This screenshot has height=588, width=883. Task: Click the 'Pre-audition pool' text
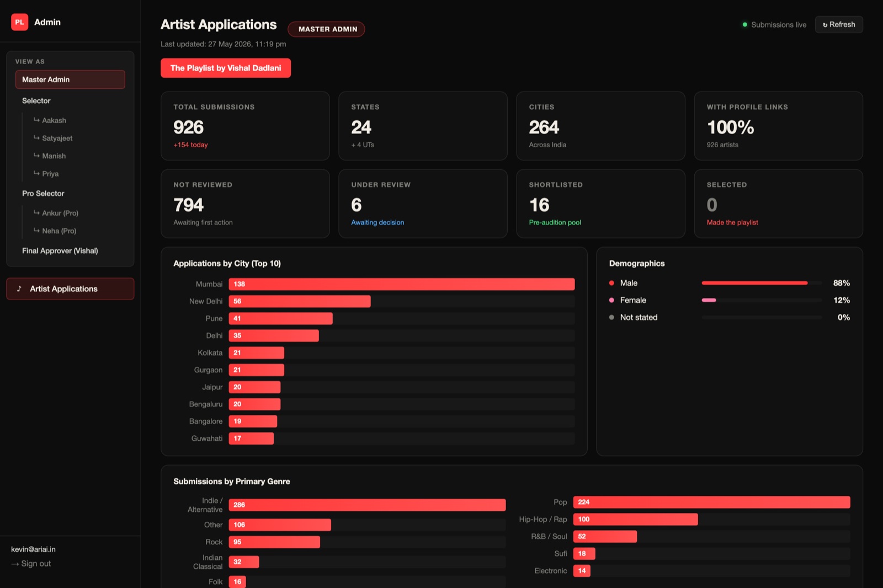click(555, 222)
